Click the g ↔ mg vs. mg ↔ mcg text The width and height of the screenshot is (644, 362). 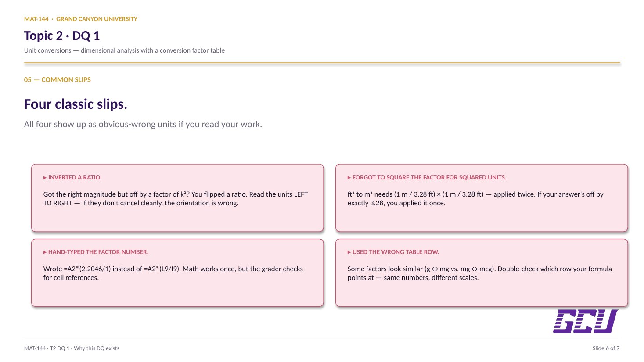pyautogui.click(x=460, y=269)
